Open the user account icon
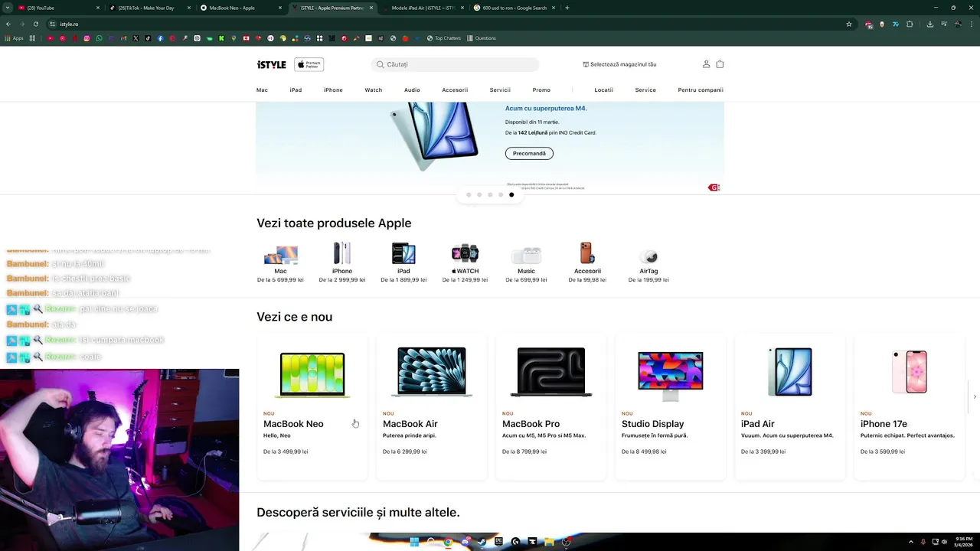The image size is (980, 551). pos(706,64)
